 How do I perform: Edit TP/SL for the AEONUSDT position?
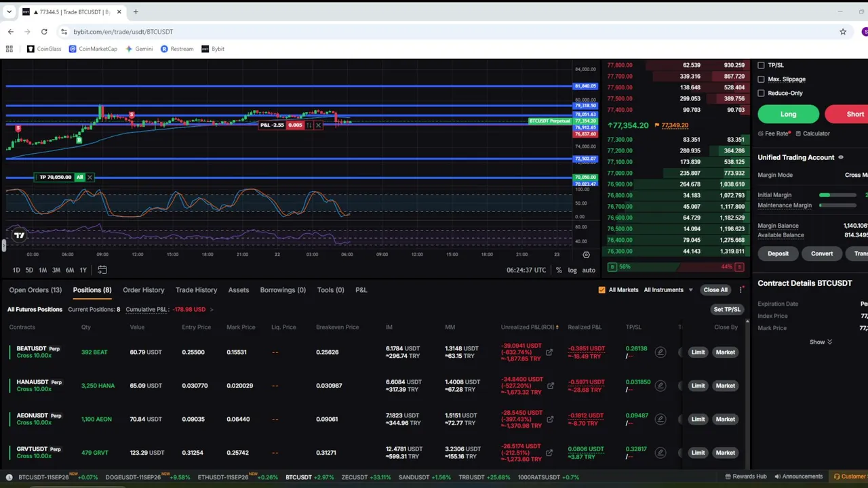[660, 419]
